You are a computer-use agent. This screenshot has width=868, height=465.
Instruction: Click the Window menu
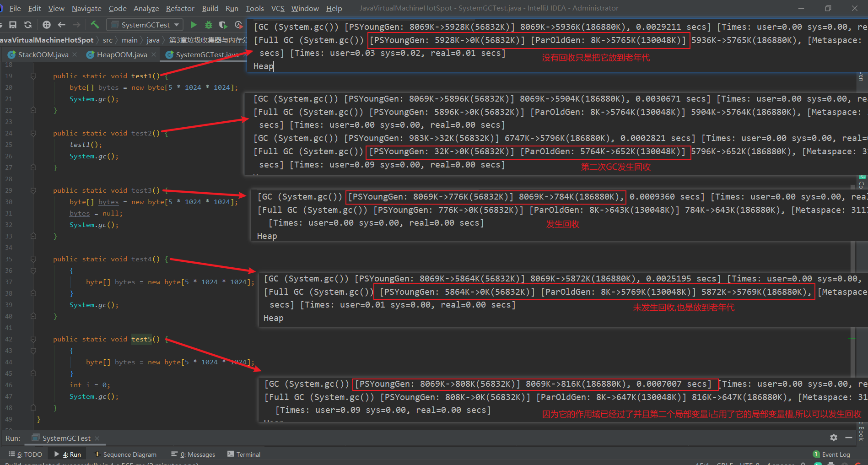coord(305,8)
